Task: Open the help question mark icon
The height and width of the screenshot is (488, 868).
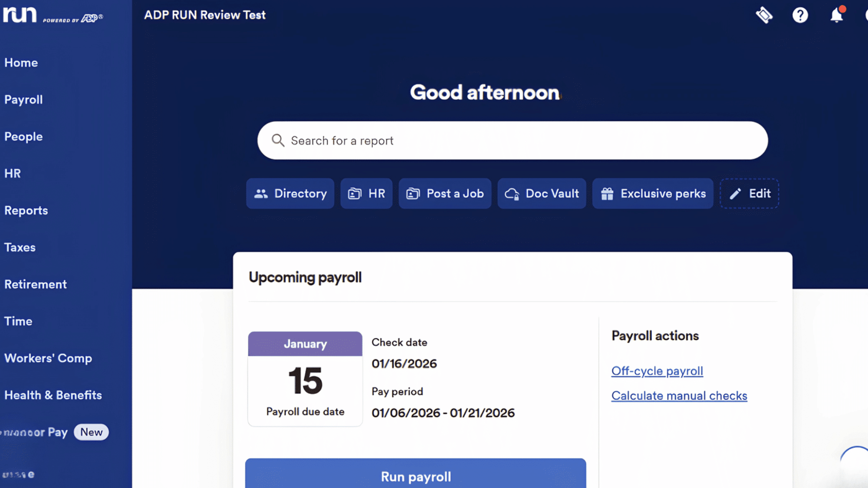Action: click(800, 15)
